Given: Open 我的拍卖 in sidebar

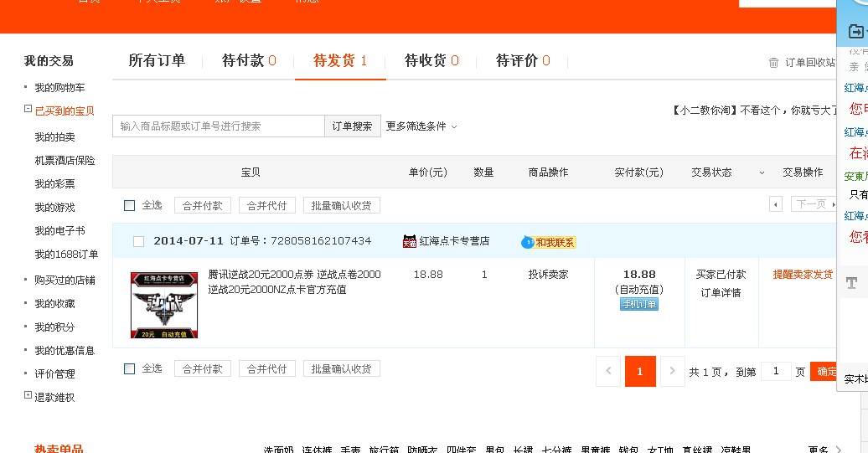Looking at the screenshot, I should 54,137.
